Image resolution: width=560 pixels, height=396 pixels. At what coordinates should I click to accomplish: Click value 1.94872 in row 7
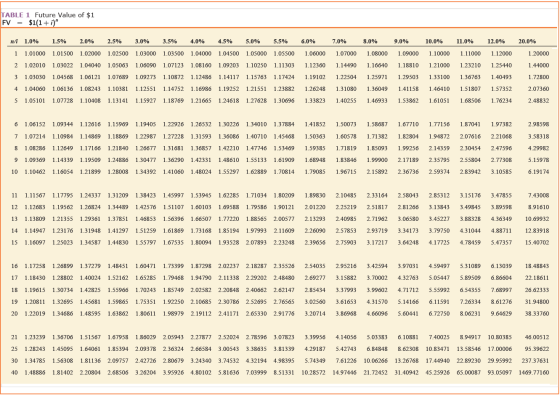pyautogui.click(x=439, y=136)
